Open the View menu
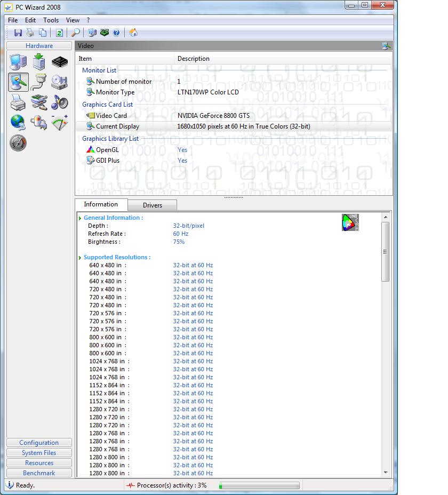448x495 pixels. click(x=73, y=20)
